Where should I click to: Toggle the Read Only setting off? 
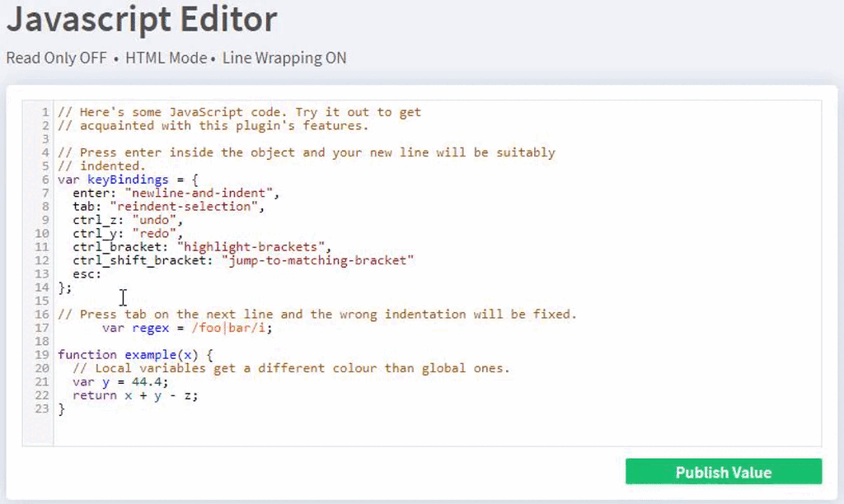pyautogui.click(x=56, y=58)
